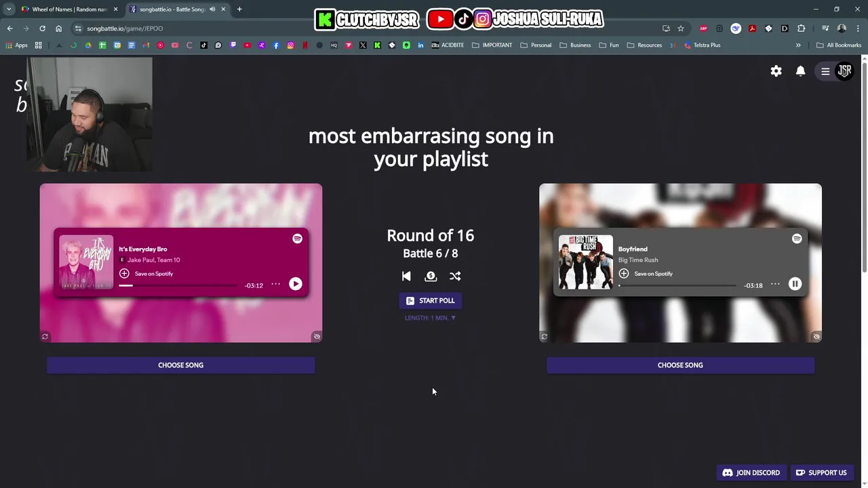The width and height of the screenshot is (868, 488).
Task: Open Big Time Rush album art
Action: click(x=586, y=262)
